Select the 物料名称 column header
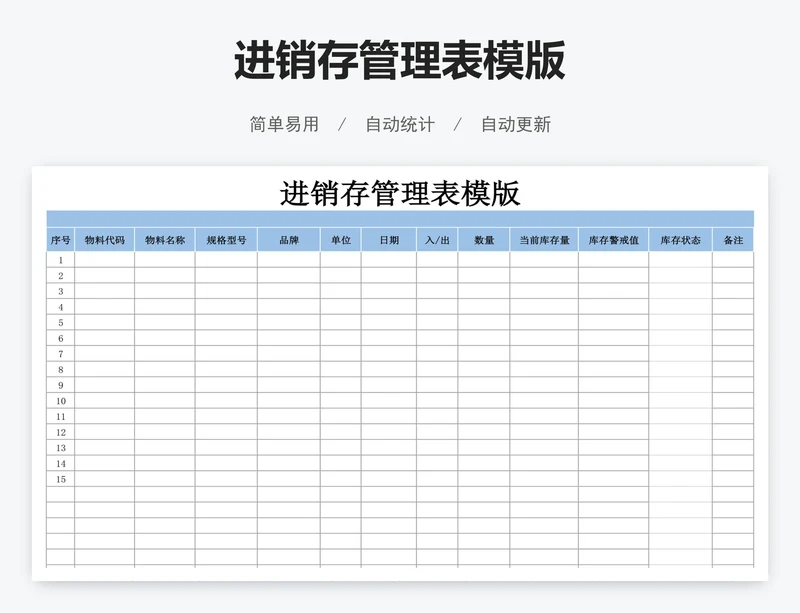 (x=165, y=240)
